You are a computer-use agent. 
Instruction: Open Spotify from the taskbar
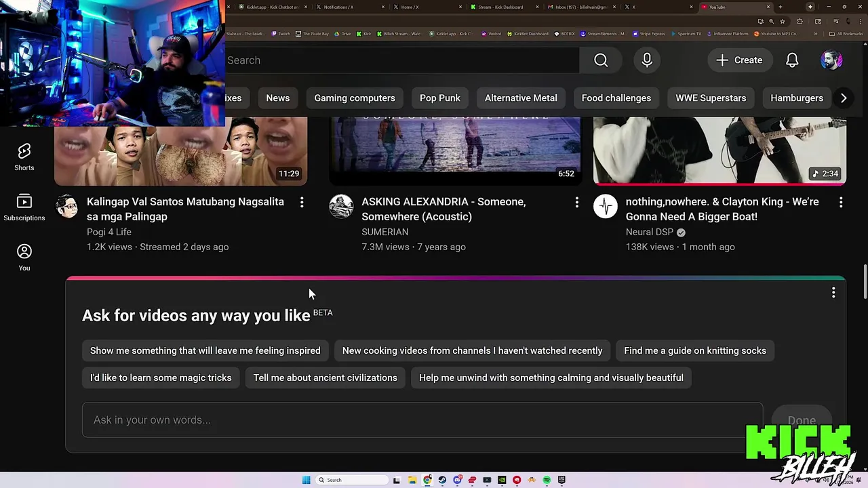click(x=547, y=480)
